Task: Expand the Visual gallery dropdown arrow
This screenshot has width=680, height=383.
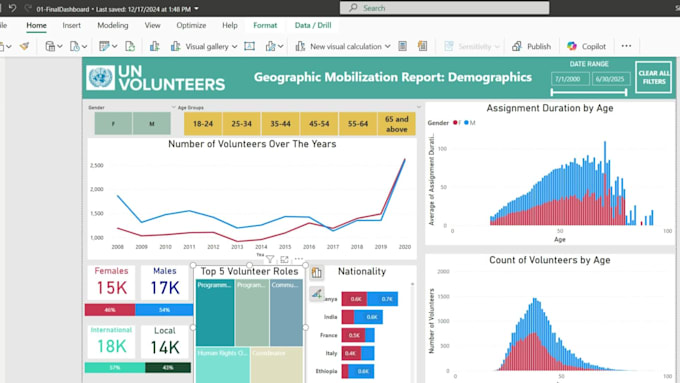Action: pyautogui.click(x=235, y=46)
